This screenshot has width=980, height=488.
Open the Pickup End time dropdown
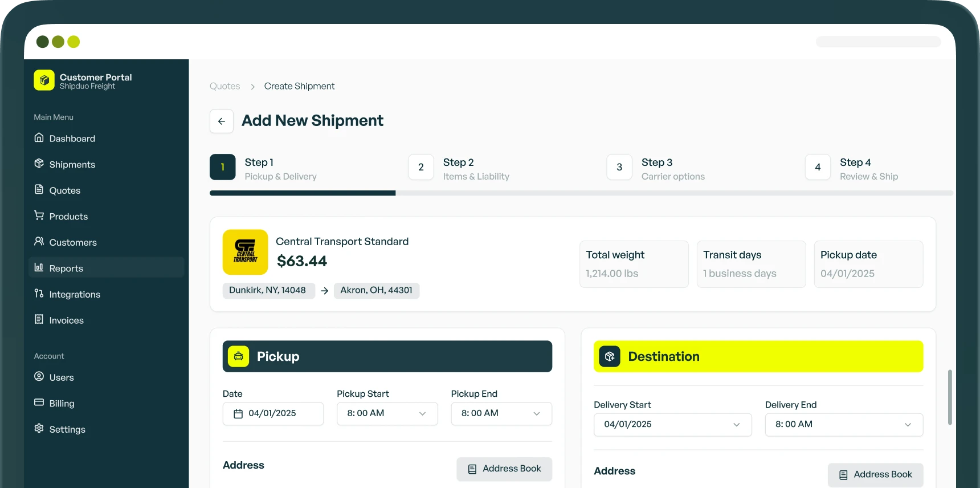[501, 413]
